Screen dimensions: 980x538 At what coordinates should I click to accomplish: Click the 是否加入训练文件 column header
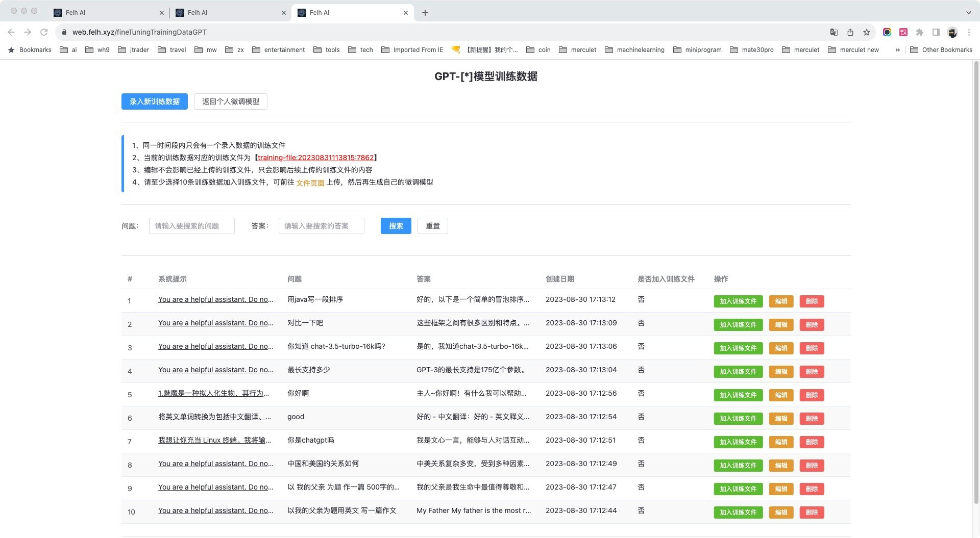pos(666,279)
